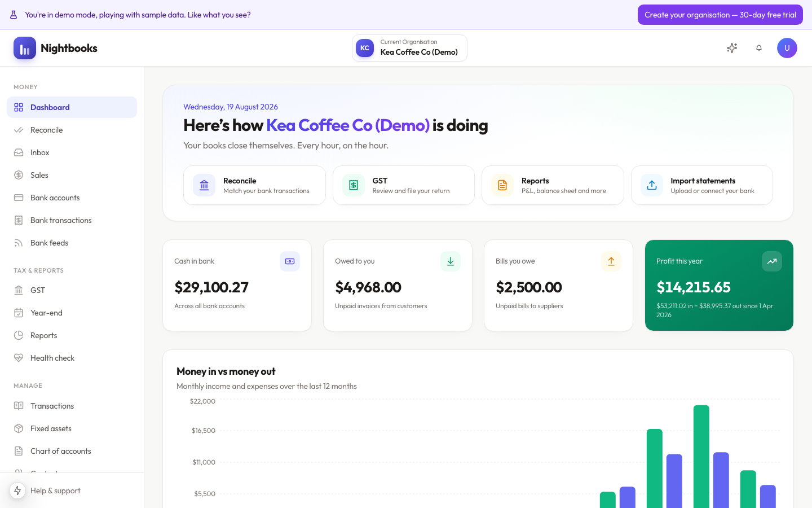Click the Cash in bank $29,100.27 card
812x508 pixels.
tap(237, 286)
